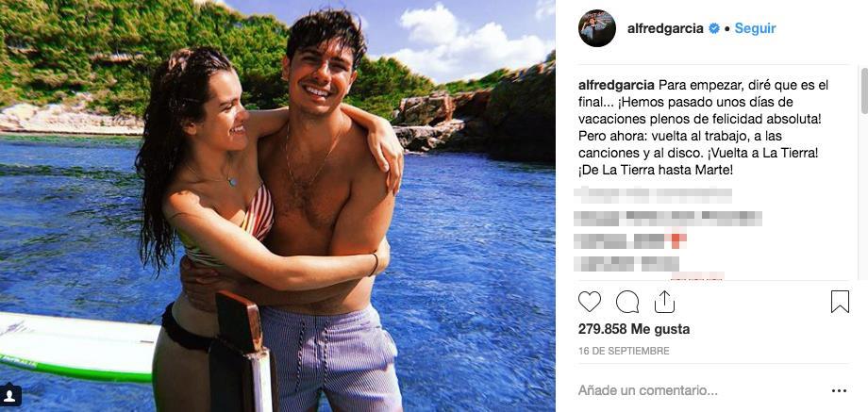Image resolution: width=868 pixels, height=412 pixels.
Task: Open the alfredgarcia username in the header
Action: point(665,28)
